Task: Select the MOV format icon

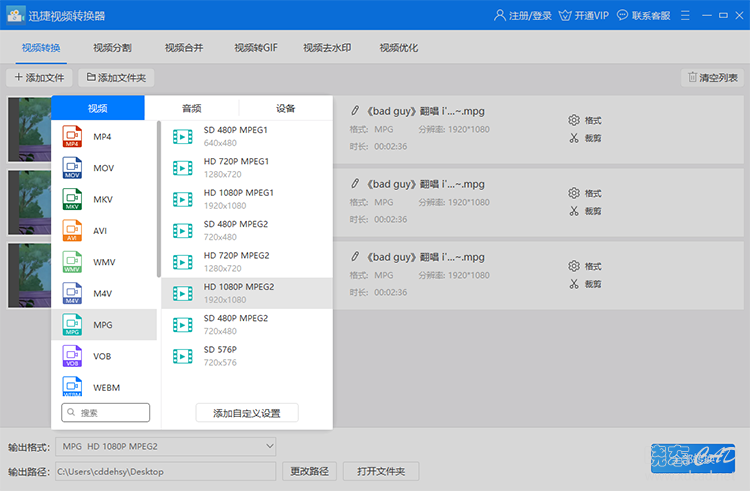Action: [72, 168]
